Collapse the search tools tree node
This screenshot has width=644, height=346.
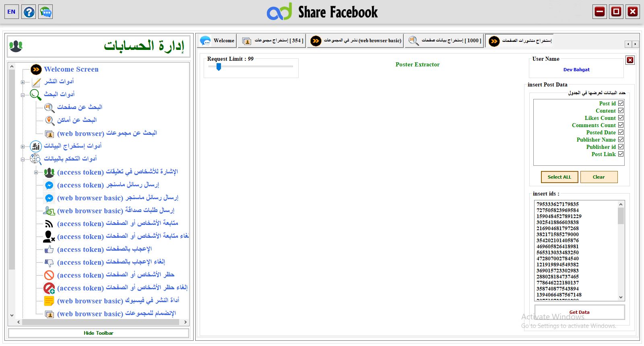coord(23,95)
